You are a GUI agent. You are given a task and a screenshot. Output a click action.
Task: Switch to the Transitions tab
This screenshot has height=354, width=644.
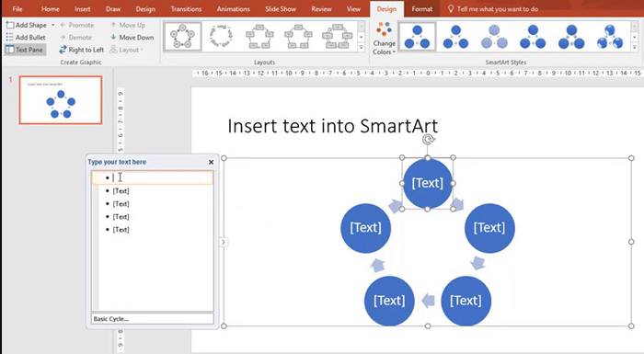(186, 8)
